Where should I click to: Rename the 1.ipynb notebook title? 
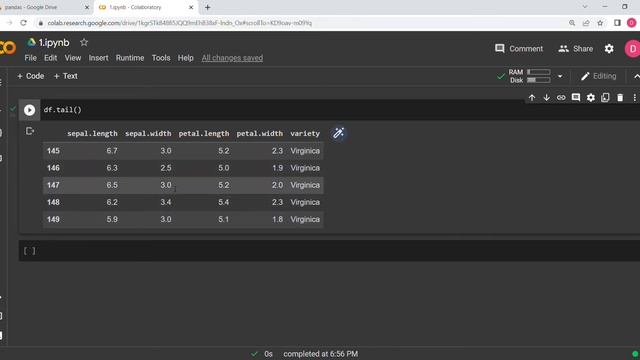[54, 42]
